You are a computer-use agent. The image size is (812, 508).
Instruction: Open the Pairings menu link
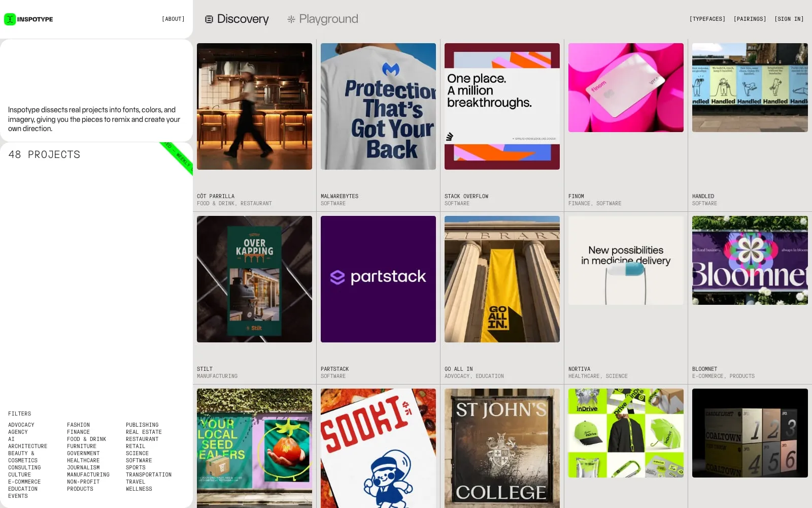750,19
